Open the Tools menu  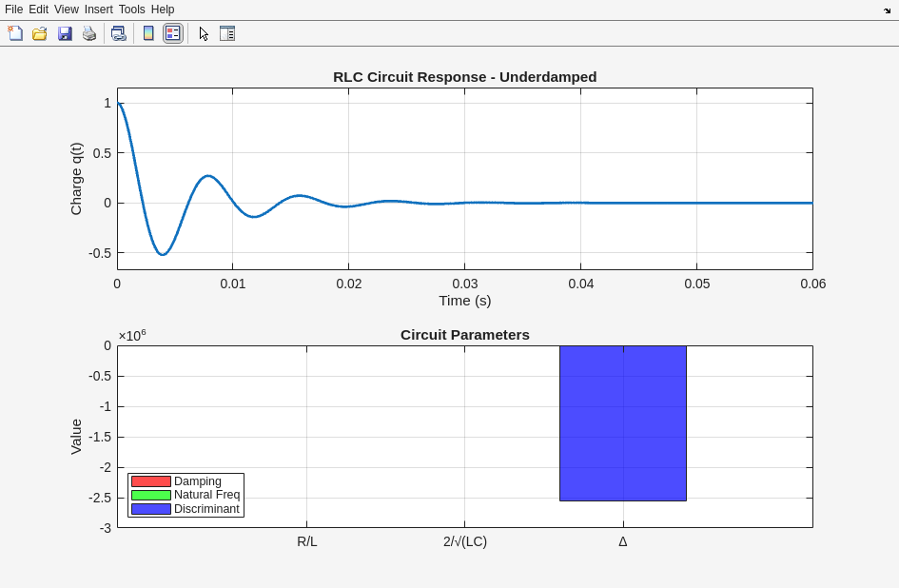point(131,10)
